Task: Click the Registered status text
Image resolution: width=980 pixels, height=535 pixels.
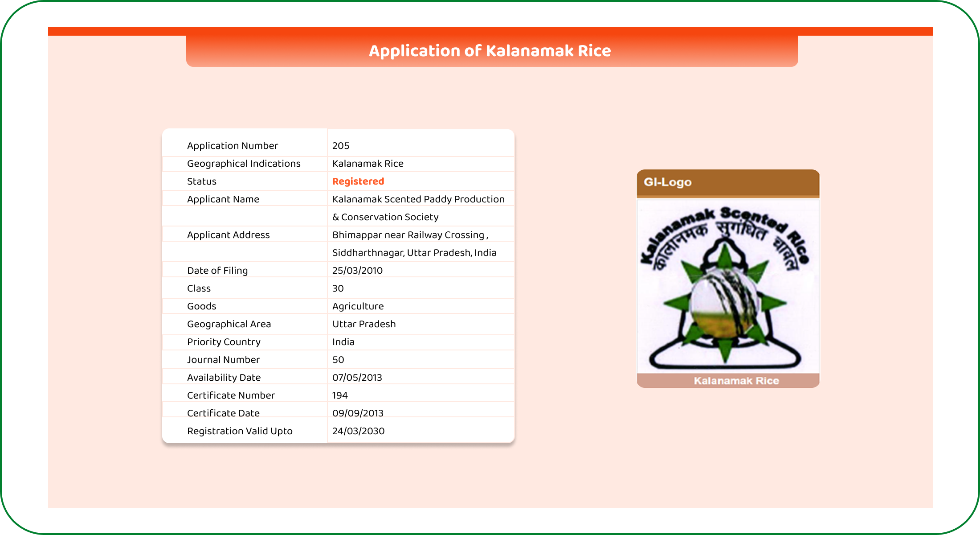Action: 358,181
